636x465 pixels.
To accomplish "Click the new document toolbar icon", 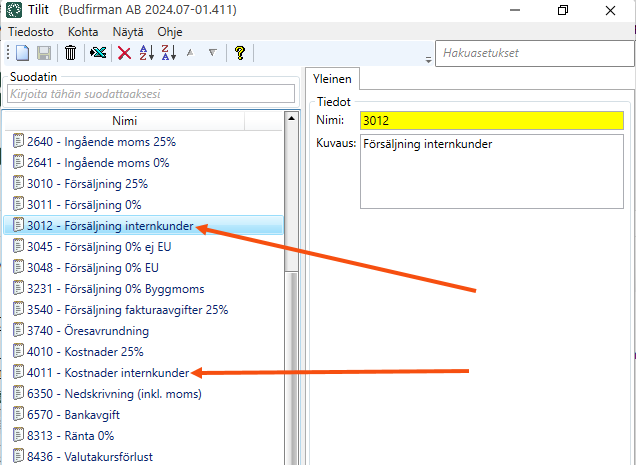I will 22,53.
